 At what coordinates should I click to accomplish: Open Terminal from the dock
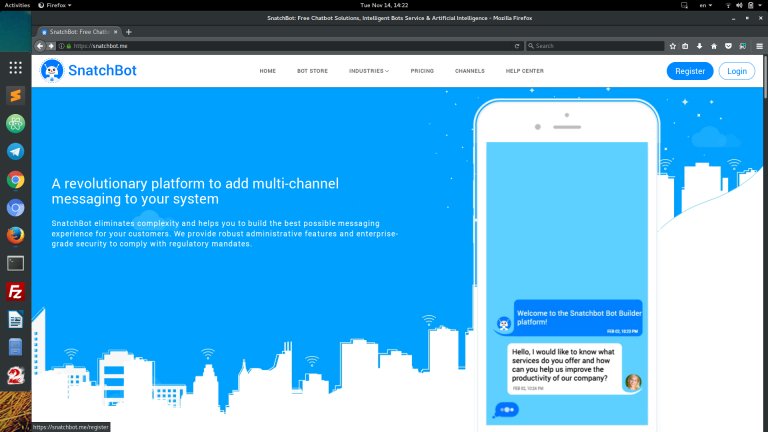[x=16, y=264]
